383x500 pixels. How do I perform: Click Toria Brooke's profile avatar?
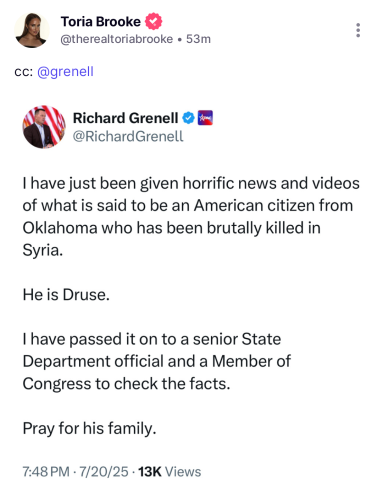(32, 30)
